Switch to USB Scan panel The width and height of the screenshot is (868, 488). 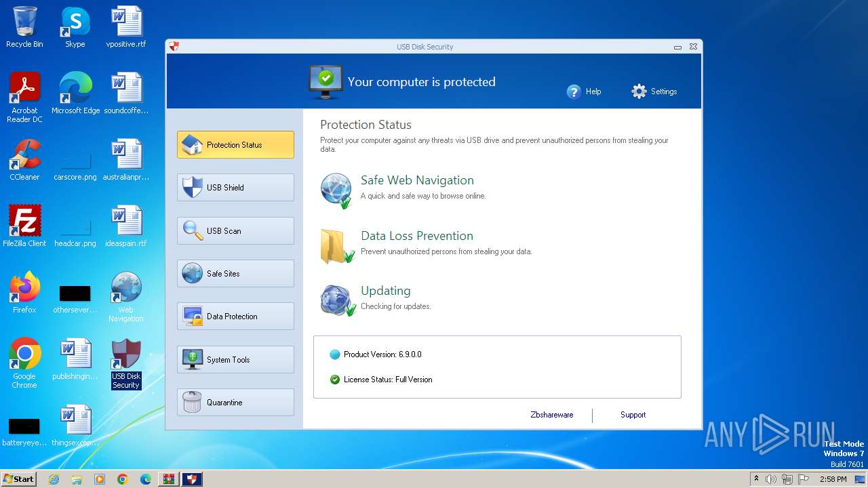pyautogui.click(x=235, y=230)
